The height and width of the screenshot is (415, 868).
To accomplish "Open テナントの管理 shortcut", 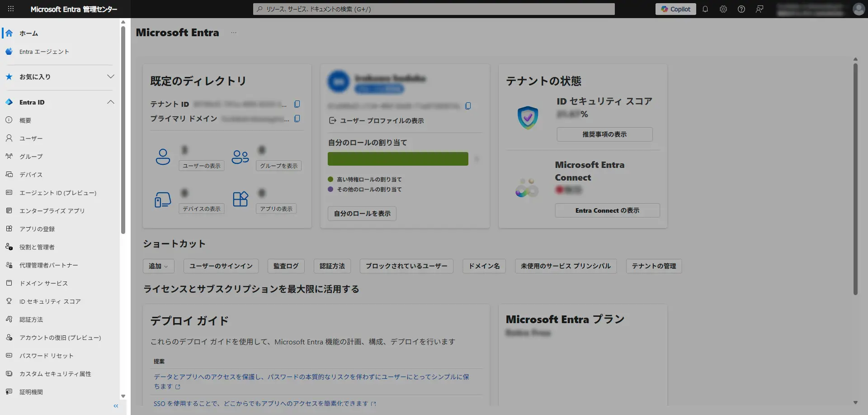I will [654, 266].
